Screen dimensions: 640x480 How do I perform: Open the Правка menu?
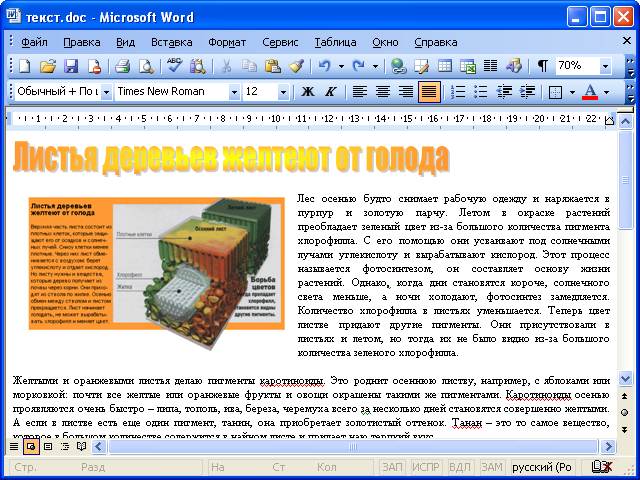(x=82, y=42)
